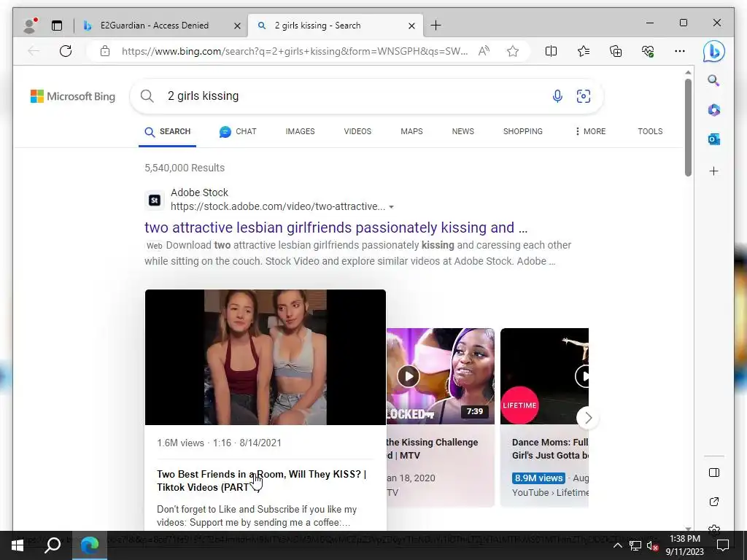
Task: Open Microsoft 365 sidebar icon
Action: coord(713,110)
